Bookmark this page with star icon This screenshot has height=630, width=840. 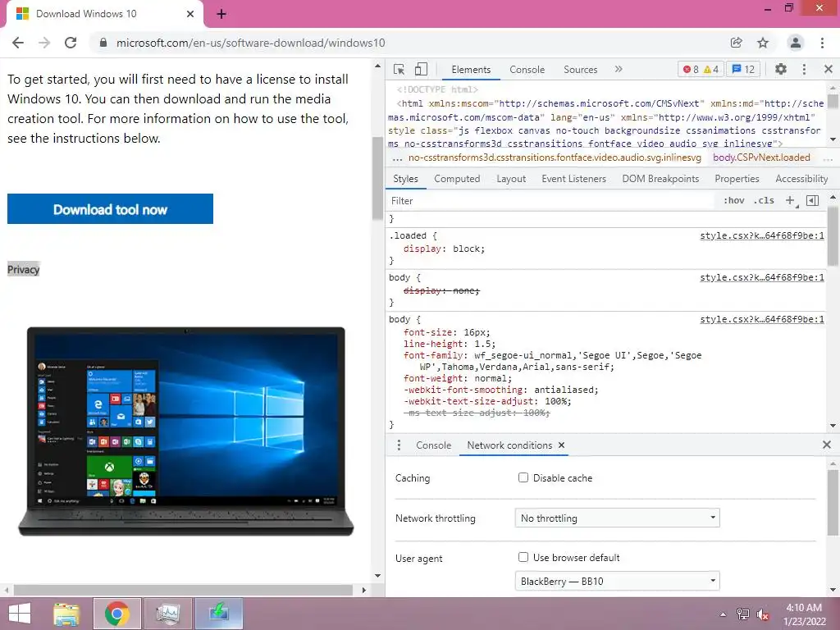(x=763, y=43)
